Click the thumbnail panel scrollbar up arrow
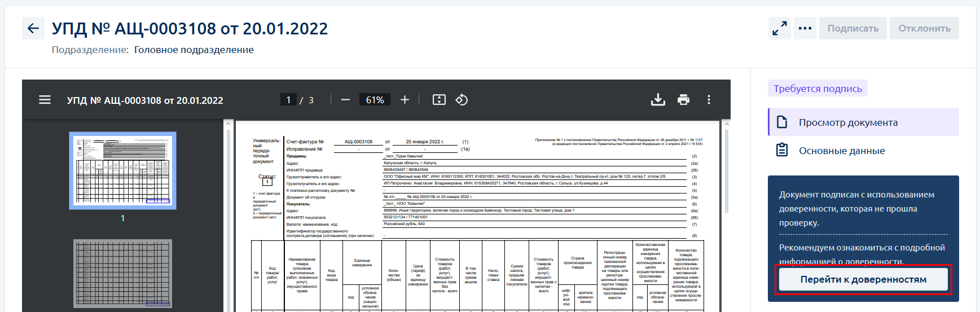Viewport: 980px width, 312px height. point(228,124)
